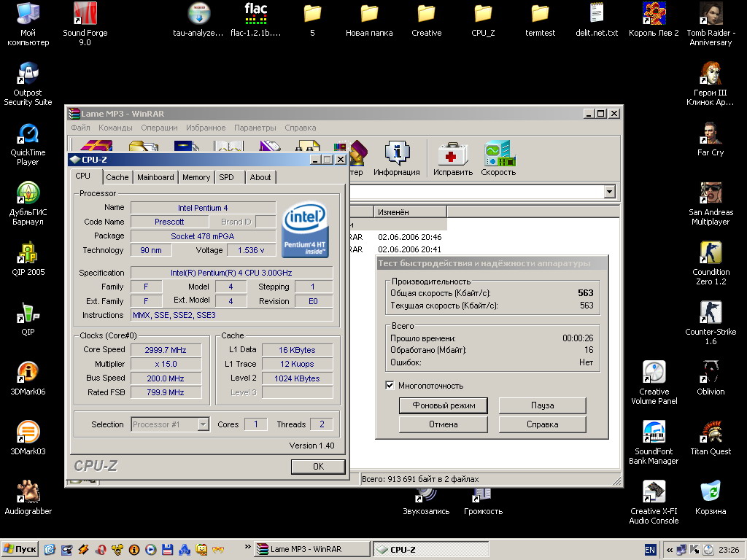Image resolution: width=747 pixels, height=560 pixels.
Task: Open the Параметры menu in WinRAR
Action: (x=255, y=128)
